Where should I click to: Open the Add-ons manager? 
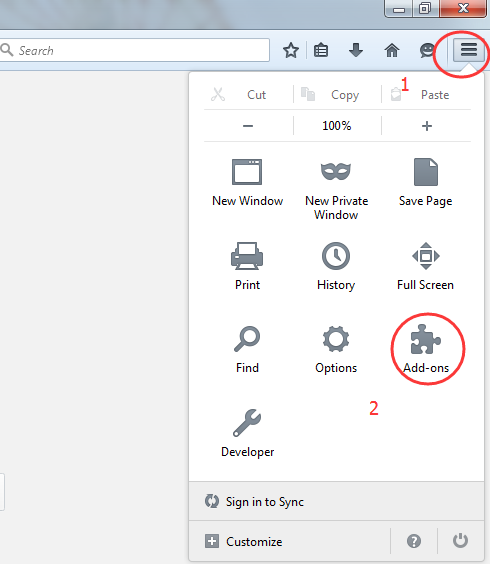pyautogui.click(x=426, y=350)
